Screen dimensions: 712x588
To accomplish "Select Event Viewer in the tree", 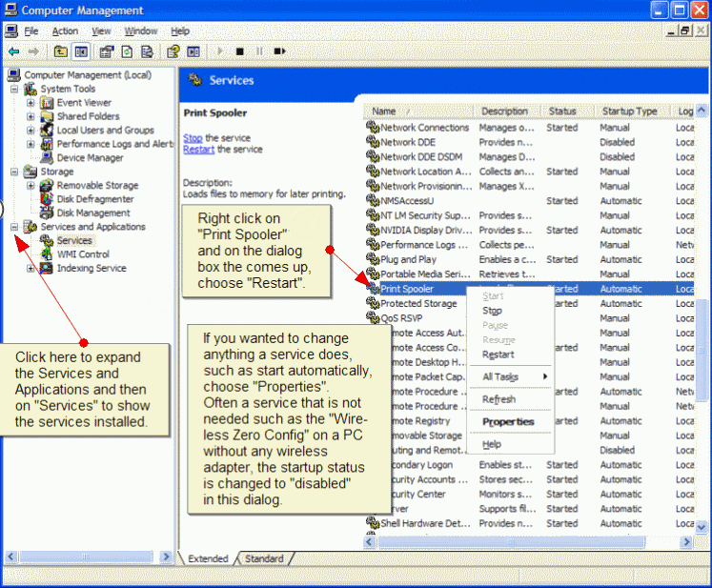I will tap(84, 103).
